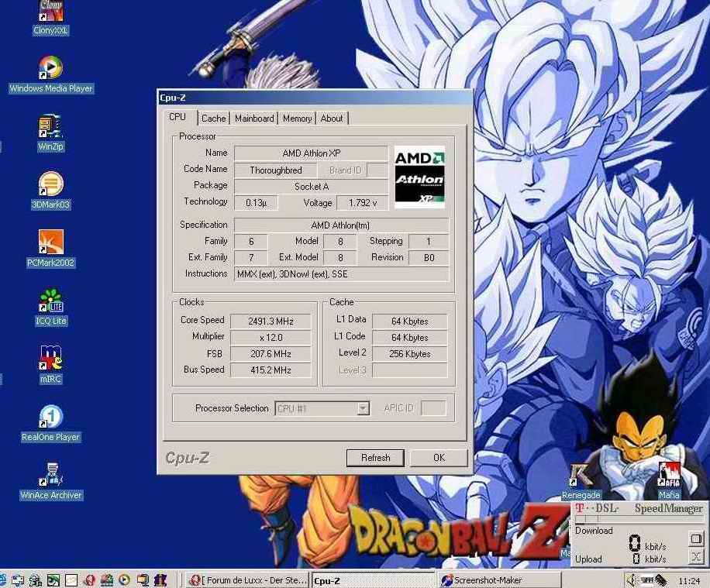This screenshot has height=588, width=710.
Task: Click the Cpu-Z taskbar button
Action: tap(374, 580)
